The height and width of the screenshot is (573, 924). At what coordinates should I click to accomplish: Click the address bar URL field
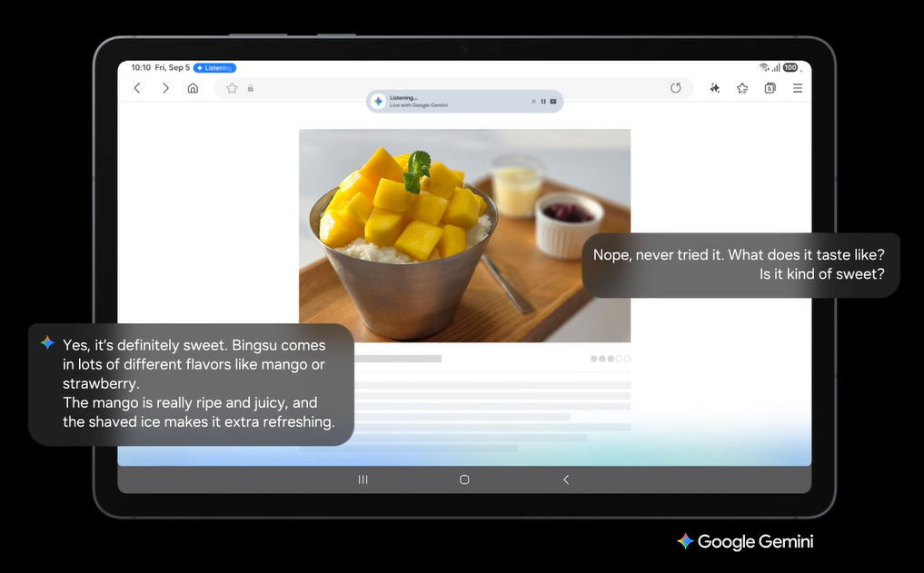coord(454,88)
